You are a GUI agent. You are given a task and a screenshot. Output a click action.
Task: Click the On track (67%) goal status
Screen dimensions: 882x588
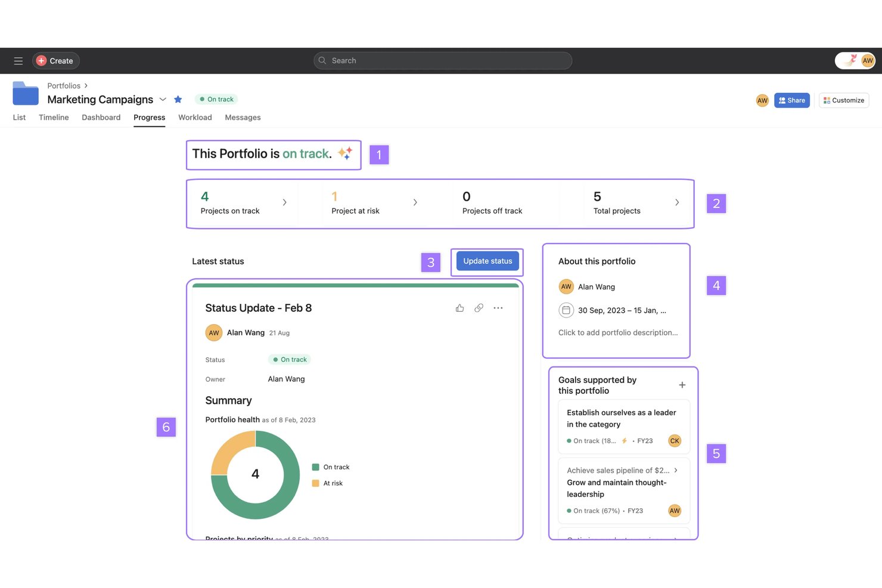[593, 511]
